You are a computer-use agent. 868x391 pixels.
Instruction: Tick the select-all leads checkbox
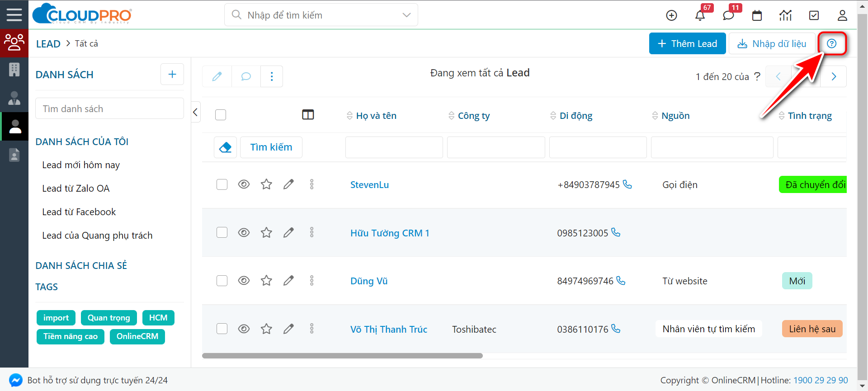221,115
